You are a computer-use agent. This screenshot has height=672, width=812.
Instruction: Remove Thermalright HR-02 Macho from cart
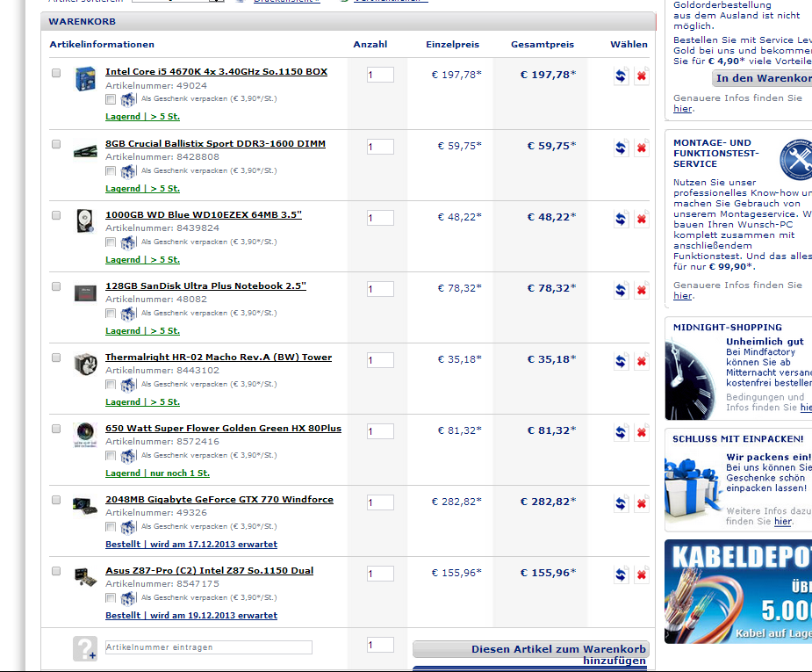pyautogui.click(x=641, y=361)
